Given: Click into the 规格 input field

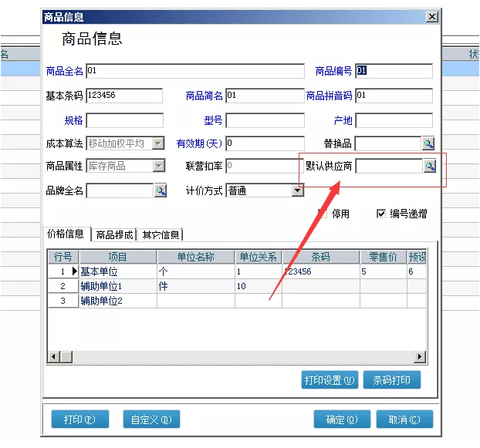Looking at the screenshot, I should coord(124,120).
